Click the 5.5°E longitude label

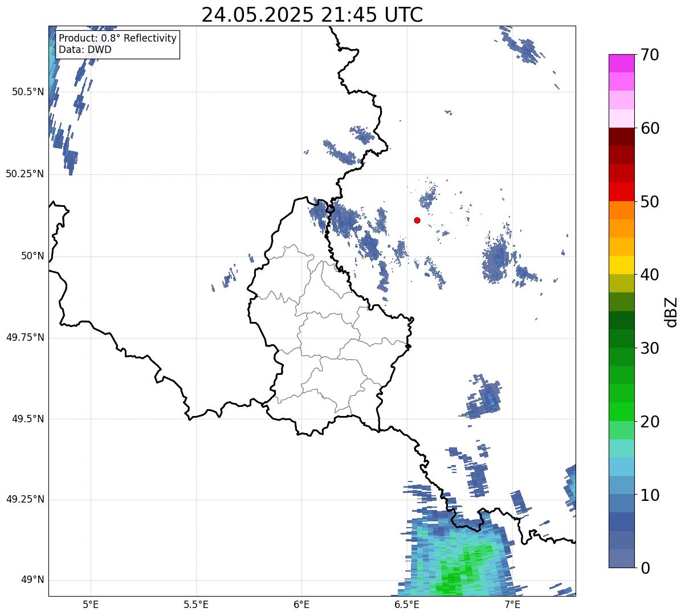(x=196, y=604)
